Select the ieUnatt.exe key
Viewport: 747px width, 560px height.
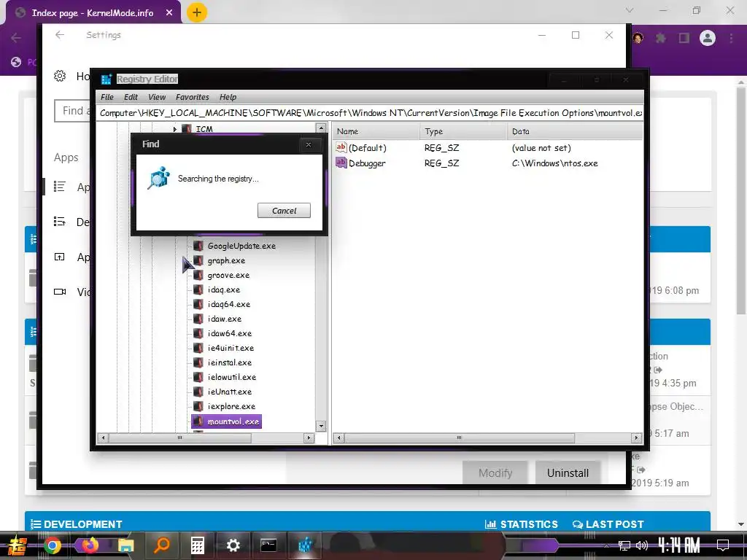pos(230,392)
